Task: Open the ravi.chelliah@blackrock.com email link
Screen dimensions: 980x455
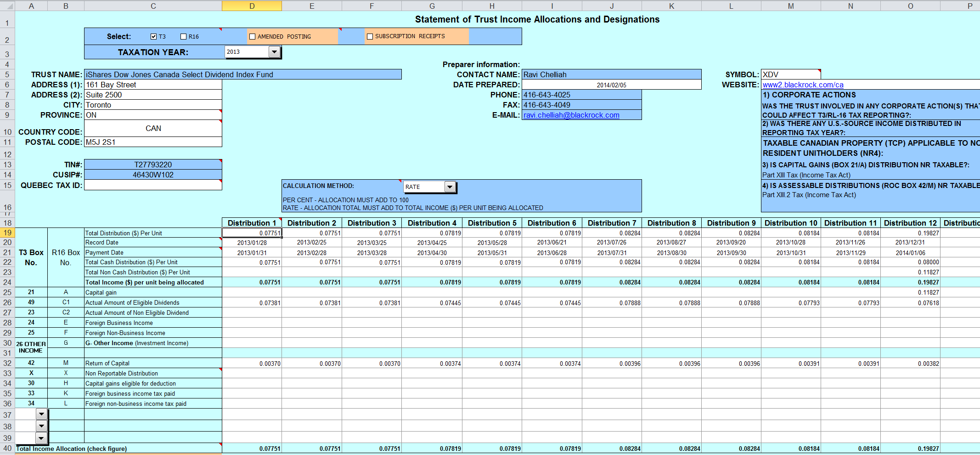Action: pyautogui.click(x=571, y=115)
